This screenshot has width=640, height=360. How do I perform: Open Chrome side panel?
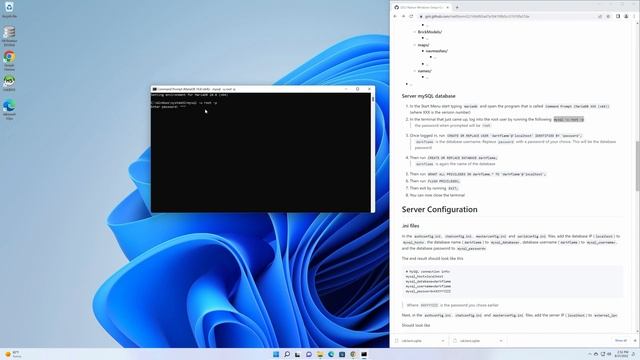tap(618, 16)
